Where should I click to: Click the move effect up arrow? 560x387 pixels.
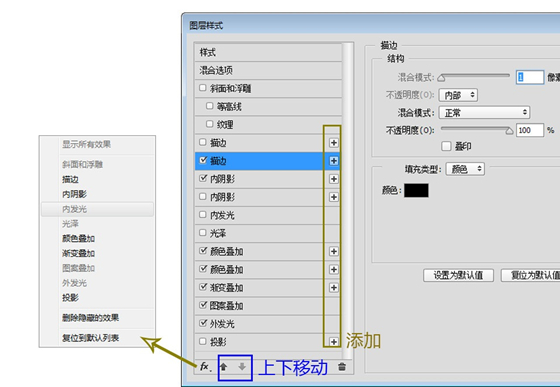224,367
